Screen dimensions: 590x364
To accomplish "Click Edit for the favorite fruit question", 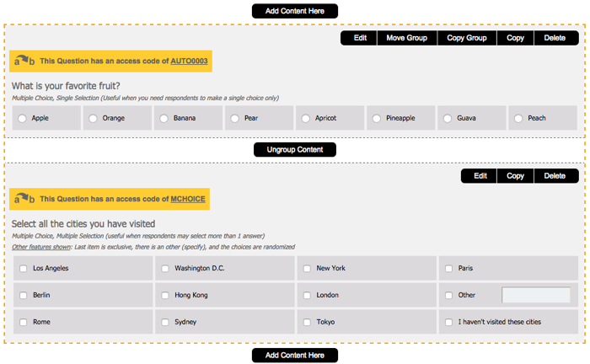I will [x=360, y=38].
